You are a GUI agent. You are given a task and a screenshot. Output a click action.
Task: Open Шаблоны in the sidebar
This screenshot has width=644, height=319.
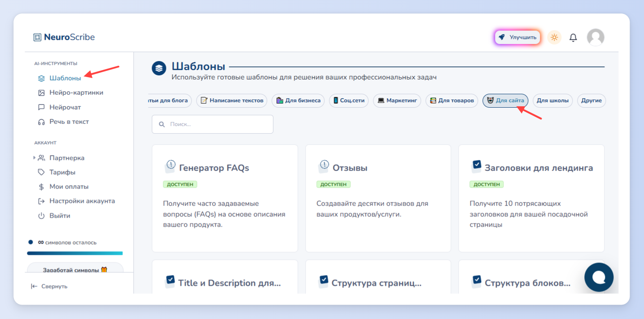[x=65, y=78]
